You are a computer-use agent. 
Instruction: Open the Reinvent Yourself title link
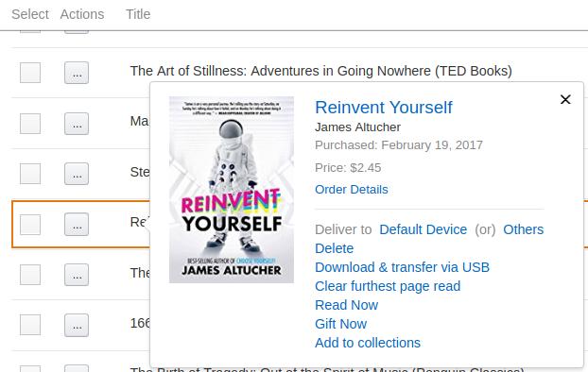(x=384, y=108)
